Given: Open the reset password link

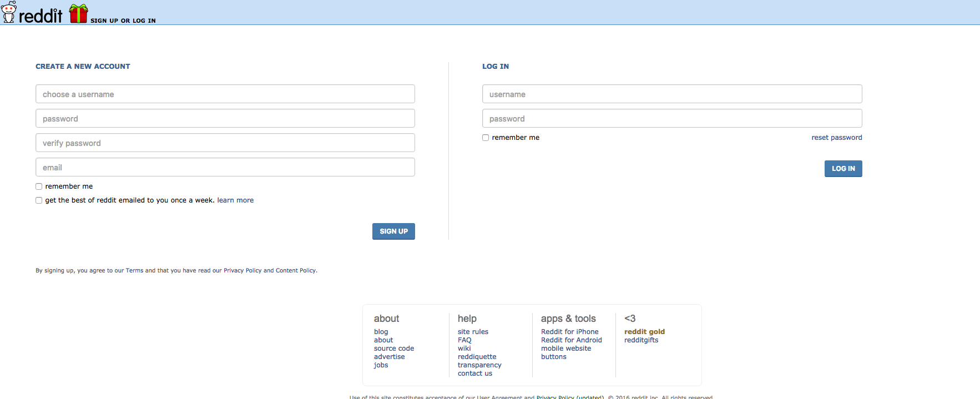Looking at the screenshot, I should (x=837, y=138).
